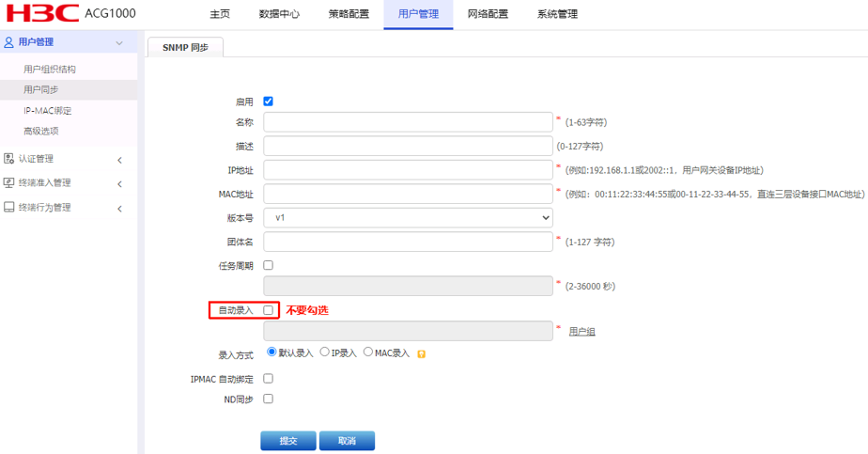Screen dimensions: 868x454
Task: Switch to the 网络配置 top menu
Action: click(488, 15)
